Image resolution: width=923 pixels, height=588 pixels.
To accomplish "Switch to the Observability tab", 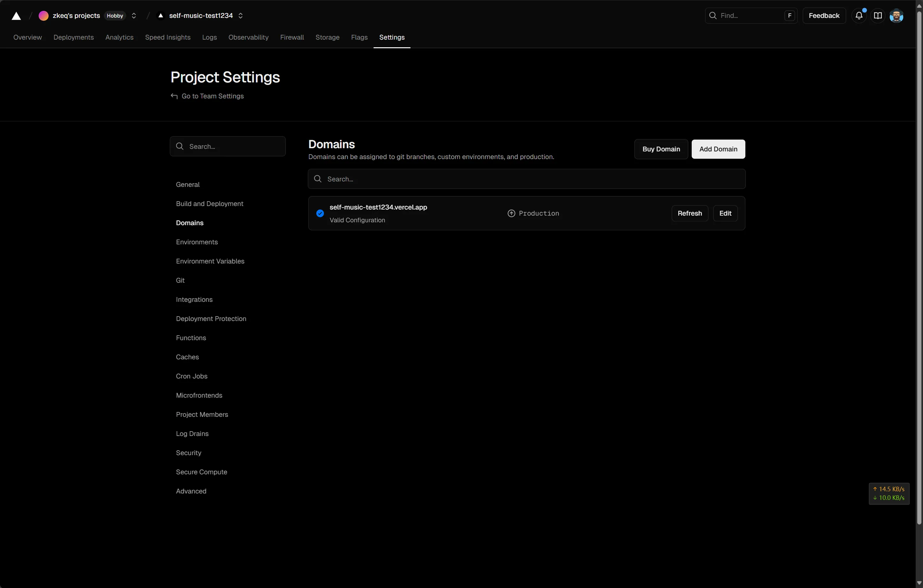I will (248, 37).
